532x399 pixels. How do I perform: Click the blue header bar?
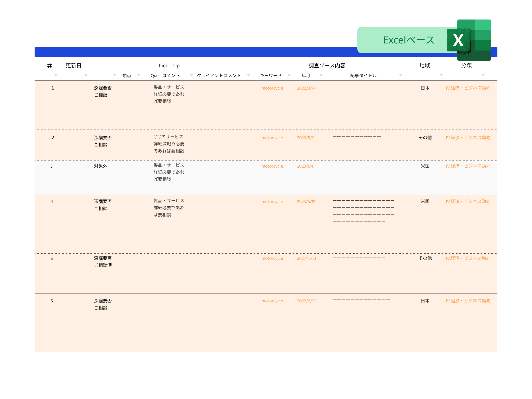pyautogui.click(x=192, y=52)
